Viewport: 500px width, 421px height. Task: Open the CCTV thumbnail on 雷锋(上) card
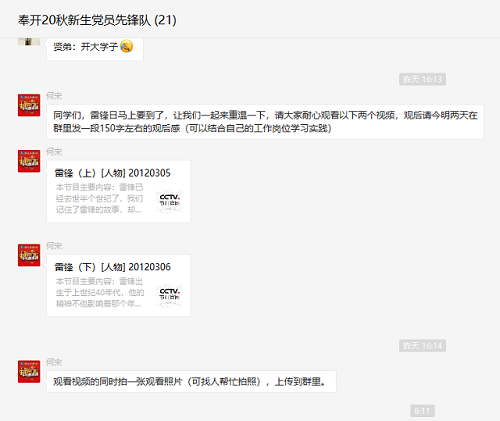point(169,201)
